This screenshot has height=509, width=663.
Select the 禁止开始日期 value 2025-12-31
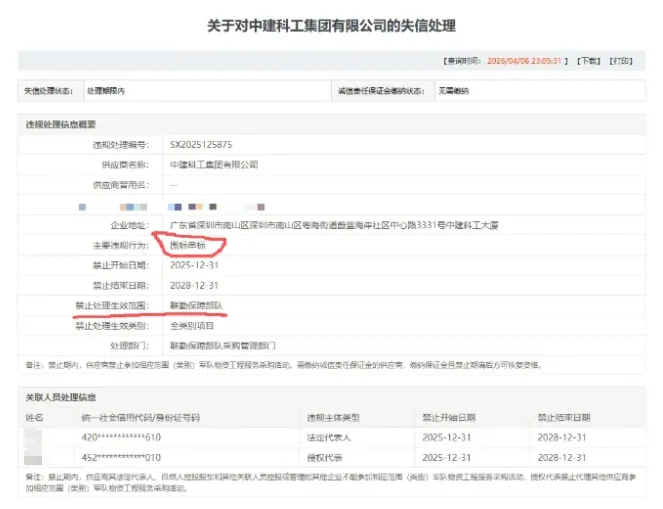pyautogui.click(x=194, y=265)
